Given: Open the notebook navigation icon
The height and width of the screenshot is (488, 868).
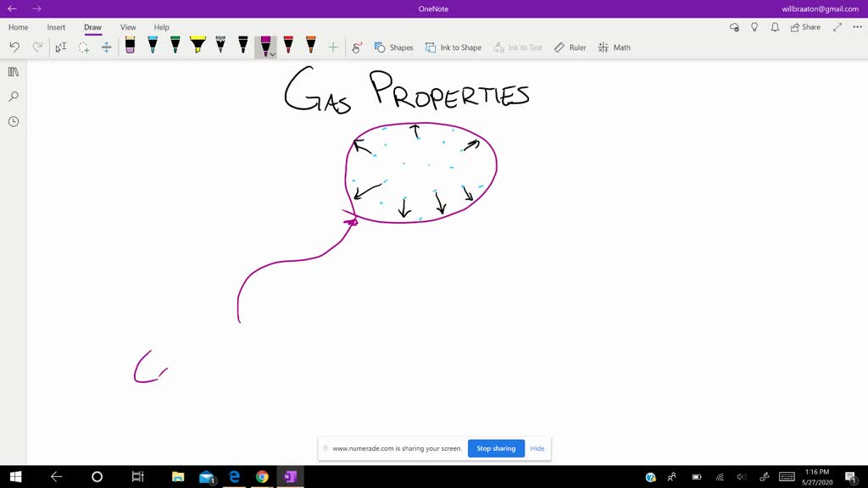Looking at the screenshot, I should (x=14, y=72).
